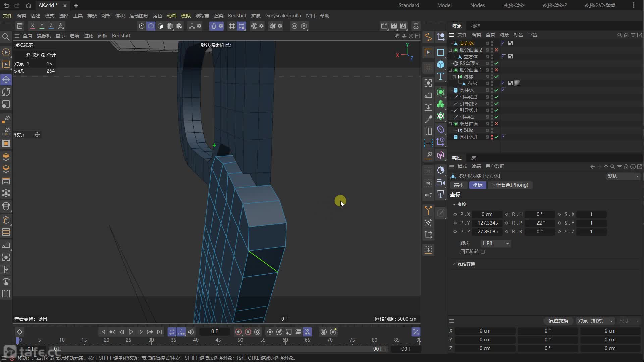Open the 对象 (相对) coordinate mode dropdown
This screenshot has height=362, width=644.
[x=595, y=321]
